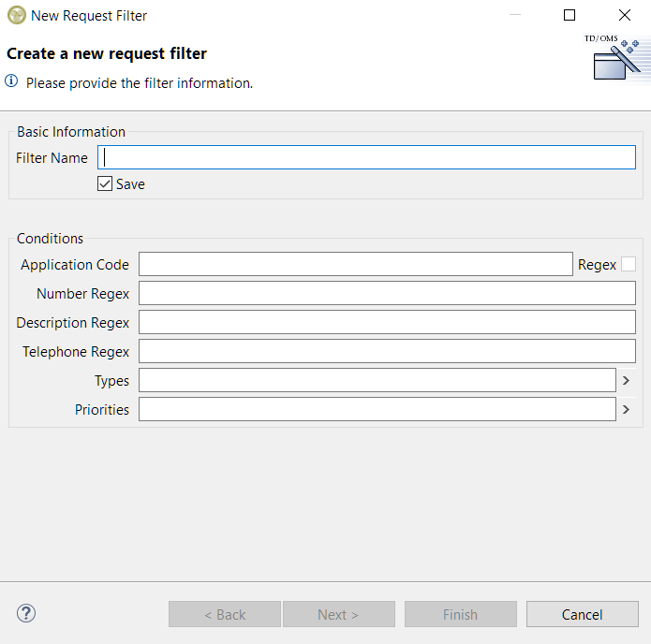Click the Cancel button
651x644 pixels.
point(582,615)
